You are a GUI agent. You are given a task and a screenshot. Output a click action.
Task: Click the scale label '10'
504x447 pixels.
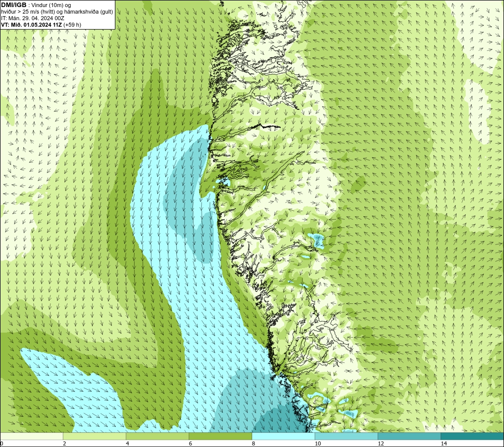coord(318,444)
